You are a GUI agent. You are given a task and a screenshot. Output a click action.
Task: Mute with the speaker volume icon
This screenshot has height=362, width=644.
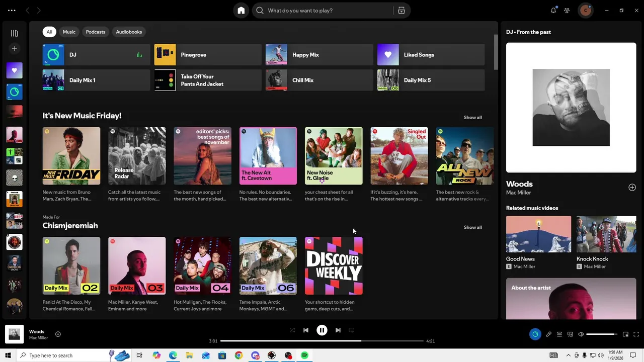[581, 334]
